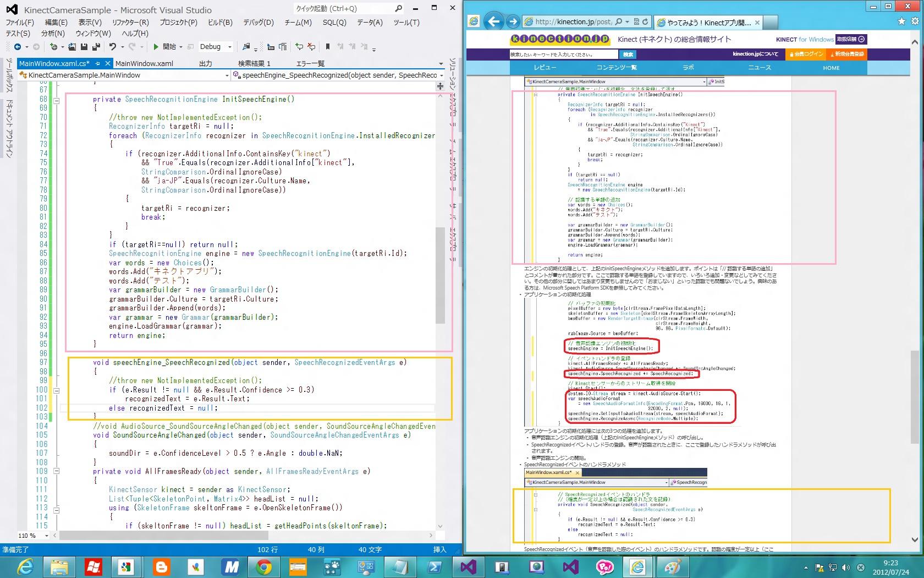Open Internet Explorer's settings gear
924x578 pixels.
coord(915,21)
